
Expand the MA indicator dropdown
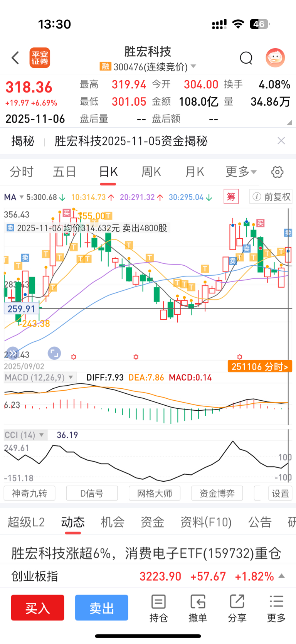click(x=22, y=197)
